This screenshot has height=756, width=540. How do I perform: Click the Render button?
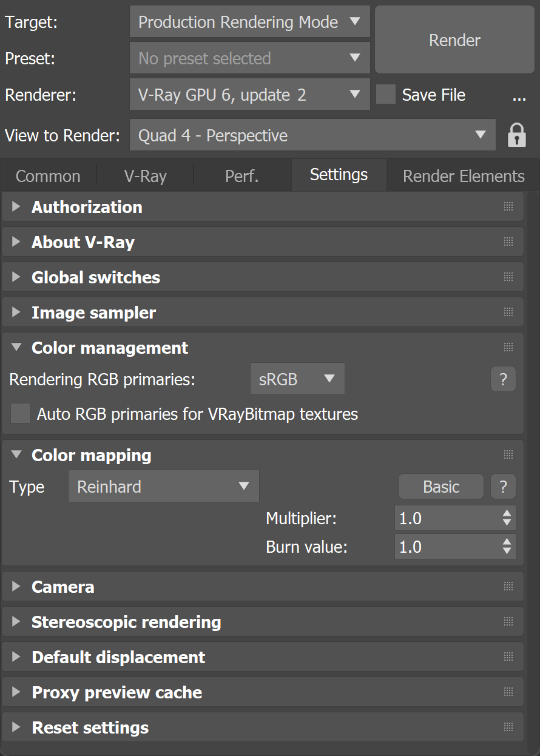point(454,40)
